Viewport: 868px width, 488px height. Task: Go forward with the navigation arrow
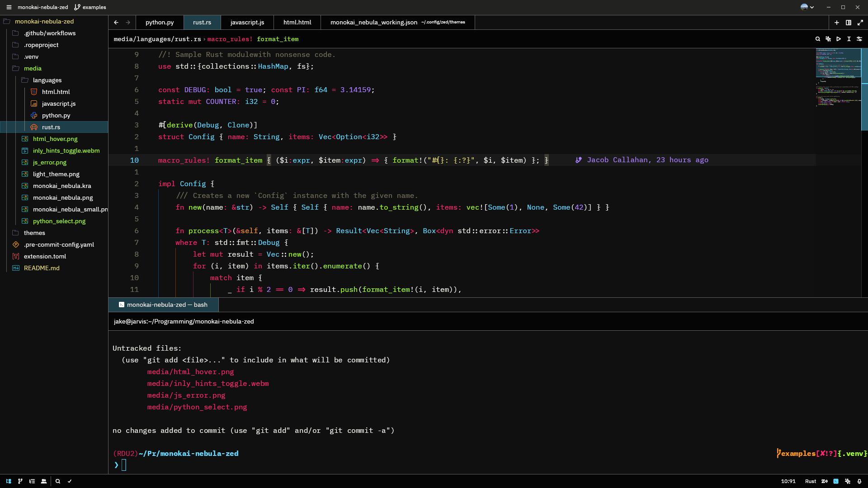click(x=128, y=22)
